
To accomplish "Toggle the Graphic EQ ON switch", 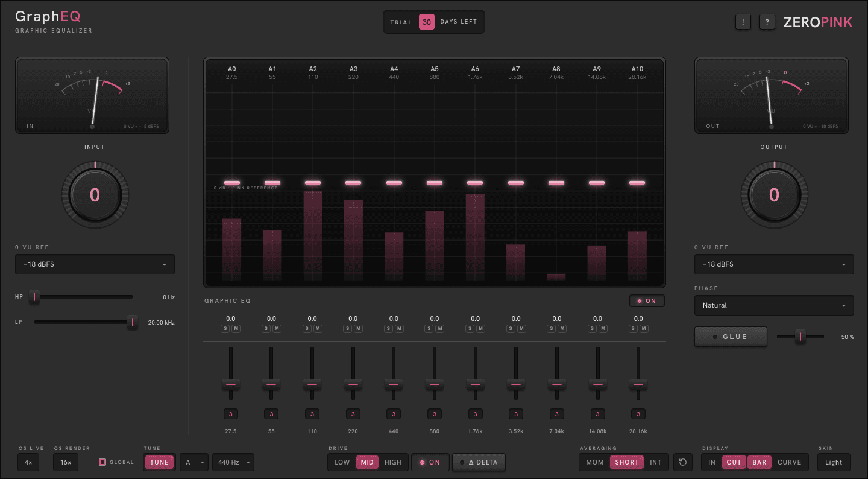I will pyautogui.click(x=647, y=301).
